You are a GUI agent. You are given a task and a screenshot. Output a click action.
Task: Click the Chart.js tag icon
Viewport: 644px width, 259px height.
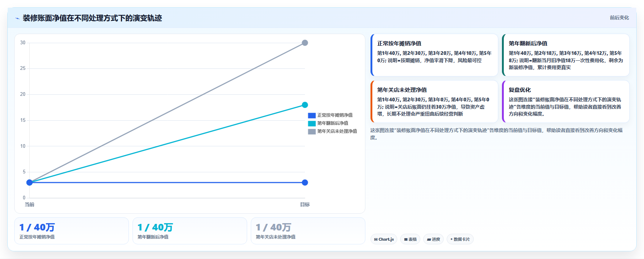pos(376,240)
